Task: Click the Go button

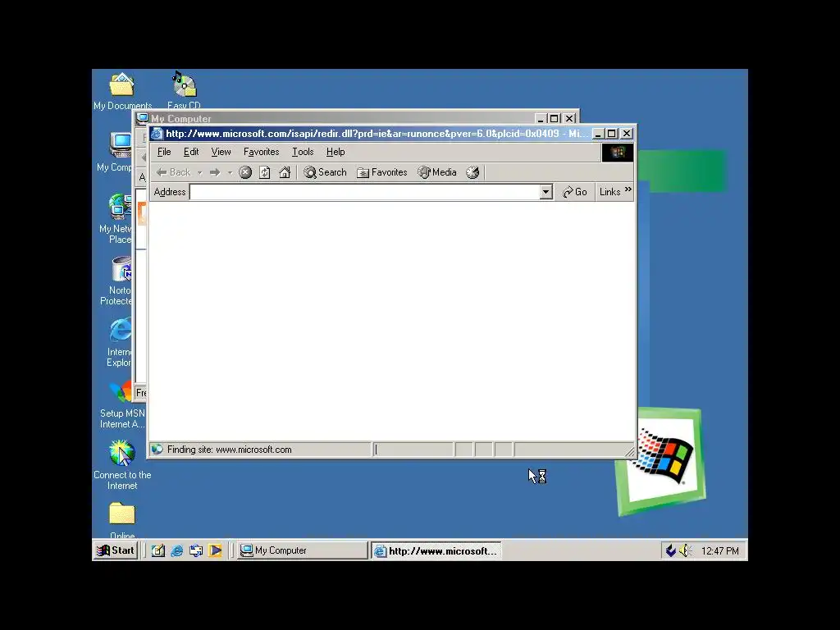Action: point(575,192)
